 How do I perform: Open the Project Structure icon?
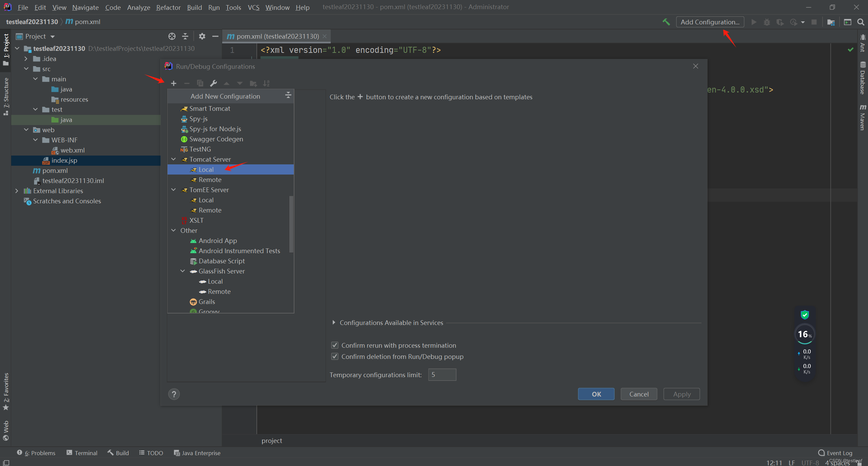tap(831, 22)
